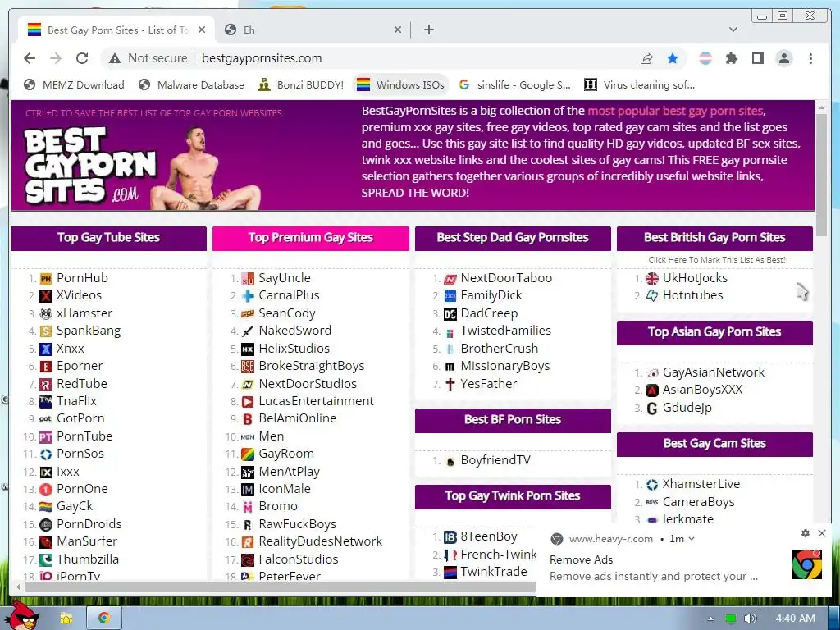Screen dimensions: 840x630
Task: Click the Chrome icon in notification
Action: point(807,564)
